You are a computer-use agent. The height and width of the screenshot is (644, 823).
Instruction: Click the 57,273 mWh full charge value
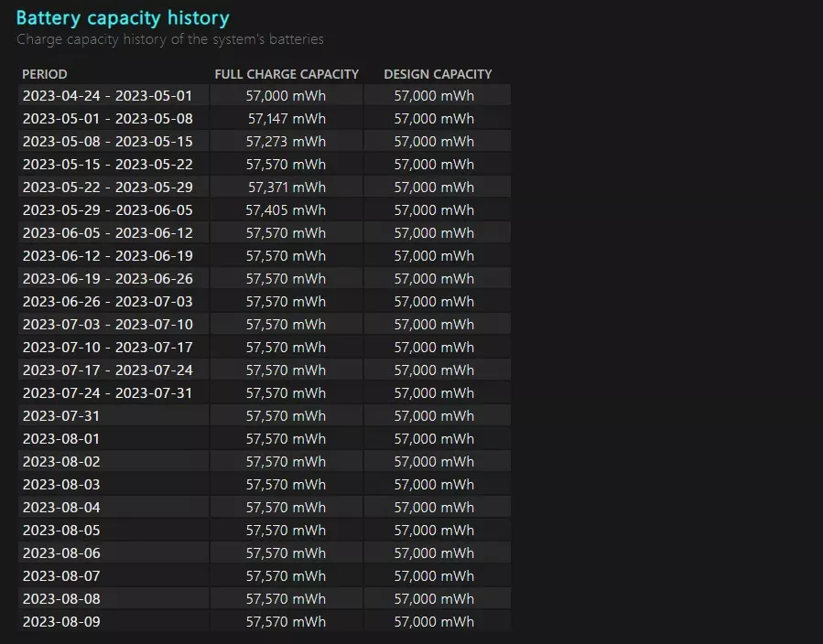[x=286, y=142]
